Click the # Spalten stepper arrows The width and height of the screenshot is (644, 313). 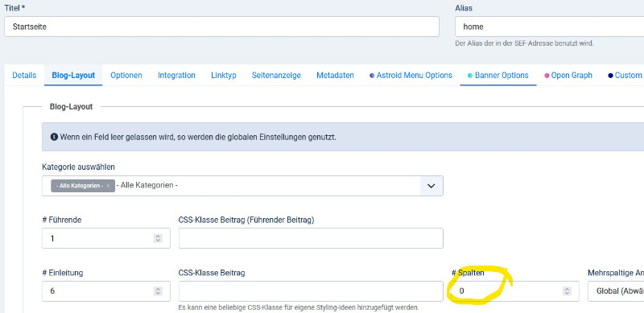pos(567,290)
